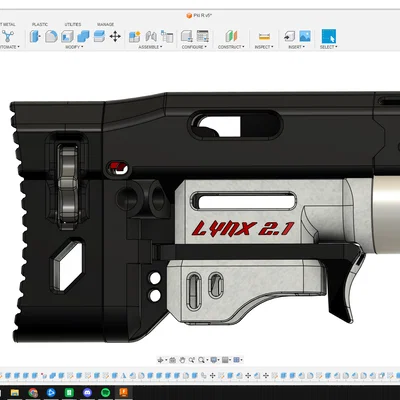400x400 pixels.
Task: Open the Inspect dropdown menu
Action: [264, 47]
